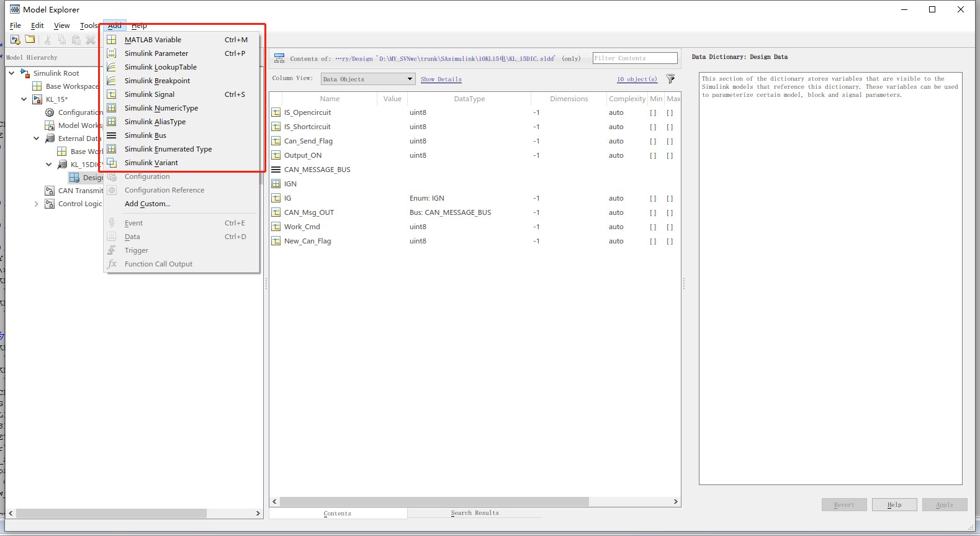Screen dimensions: 980x536
Task: Select the IG signal row icon
Action: pyautogui.click(x=276, y=198)
